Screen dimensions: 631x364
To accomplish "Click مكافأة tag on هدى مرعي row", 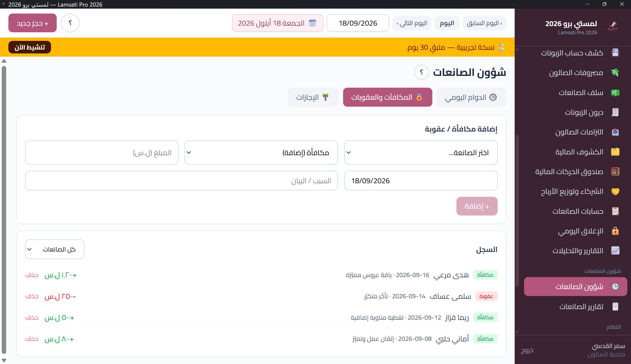I will [x=485, y=275].
